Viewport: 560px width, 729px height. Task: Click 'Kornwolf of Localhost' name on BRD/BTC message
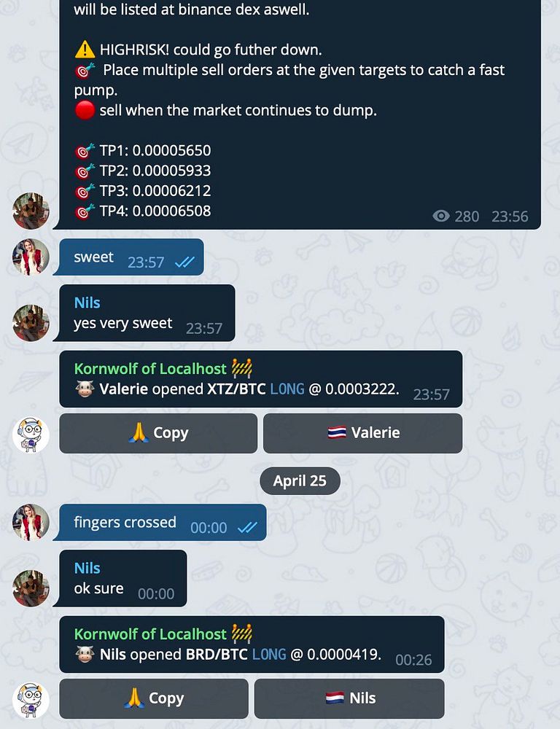pos(150,634)
